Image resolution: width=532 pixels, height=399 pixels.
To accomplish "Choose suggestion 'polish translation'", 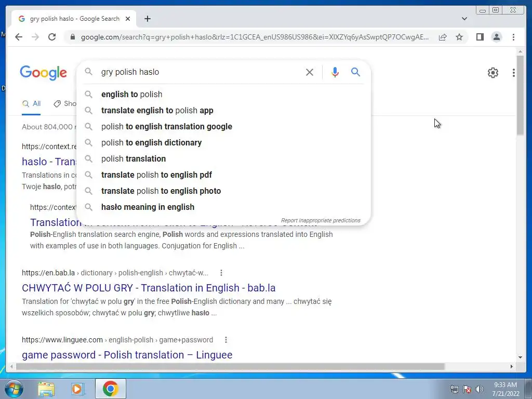I will tap(223, 159).
